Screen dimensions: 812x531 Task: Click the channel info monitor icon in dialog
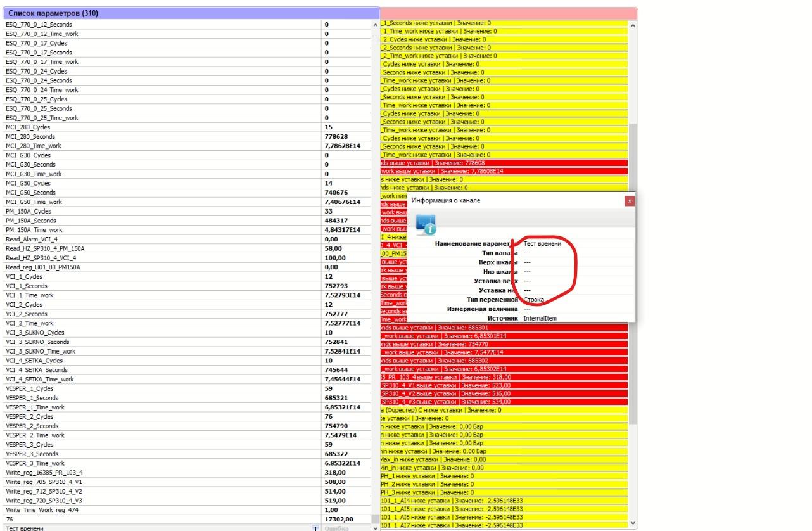[426, 225]
